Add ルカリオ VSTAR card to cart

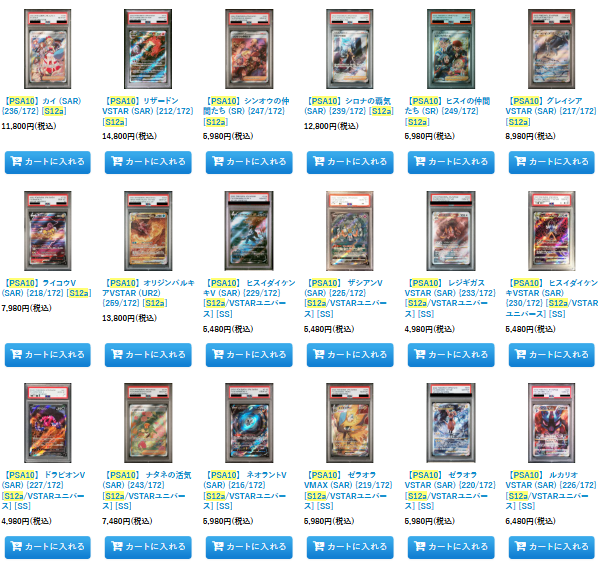click(x=552, y=547)
